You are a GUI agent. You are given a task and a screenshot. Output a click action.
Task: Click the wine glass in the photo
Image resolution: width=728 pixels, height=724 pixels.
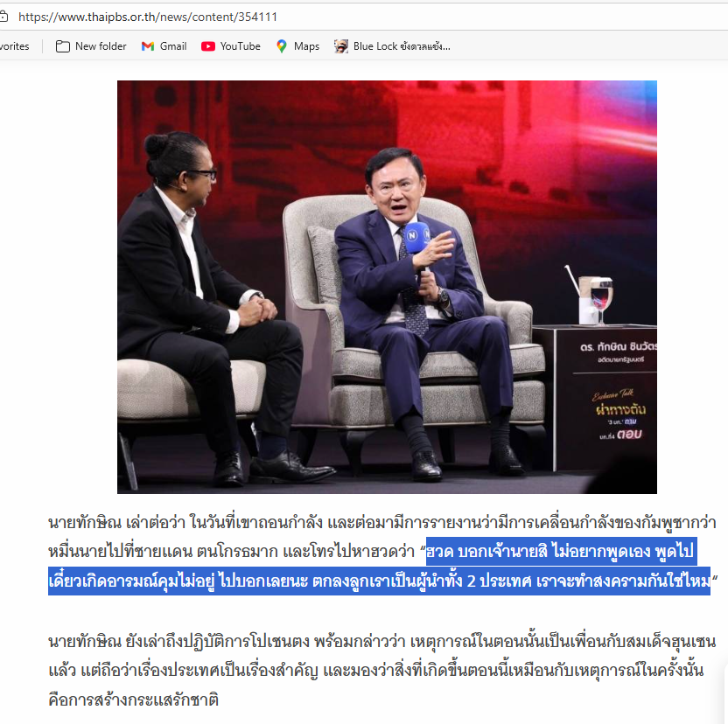point(601,299)
